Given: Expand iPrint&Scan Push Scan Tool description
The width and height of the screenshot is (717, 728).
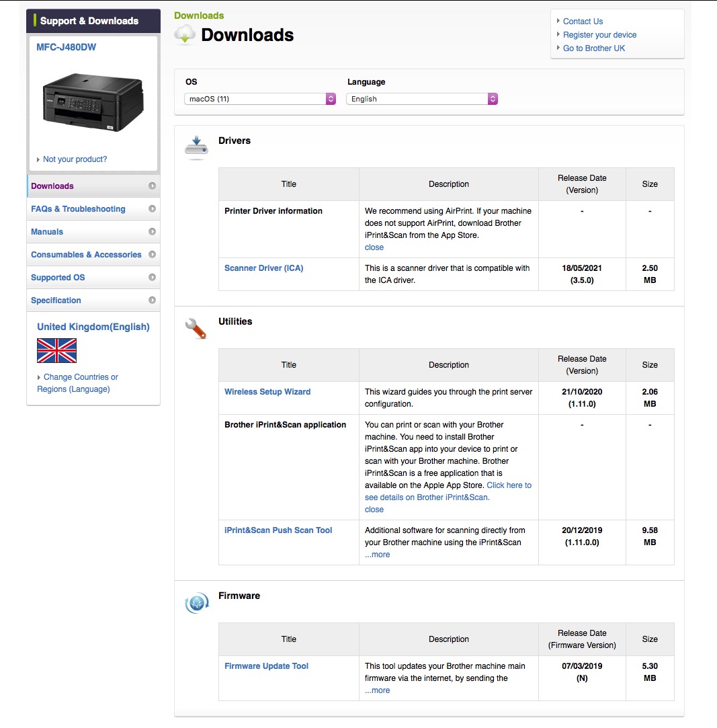Looking at the screenshot, I should tap(378, 555).
